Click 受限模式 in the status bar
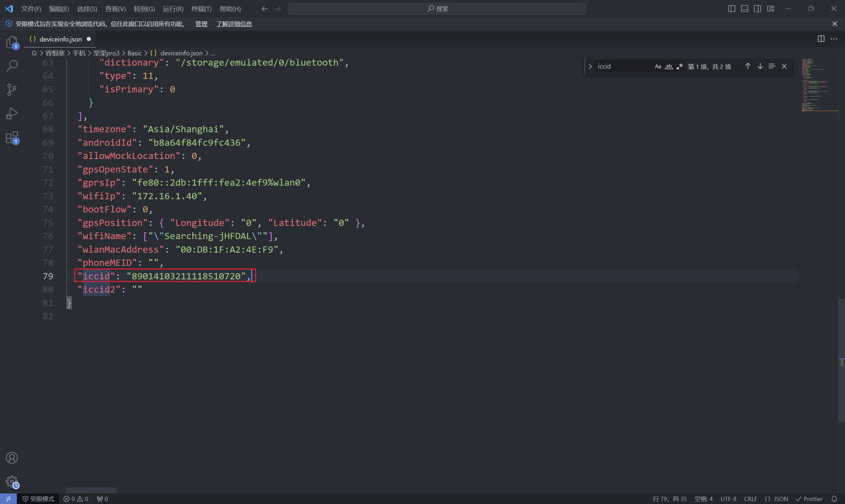The image size is (845, 504). [38, 499]
